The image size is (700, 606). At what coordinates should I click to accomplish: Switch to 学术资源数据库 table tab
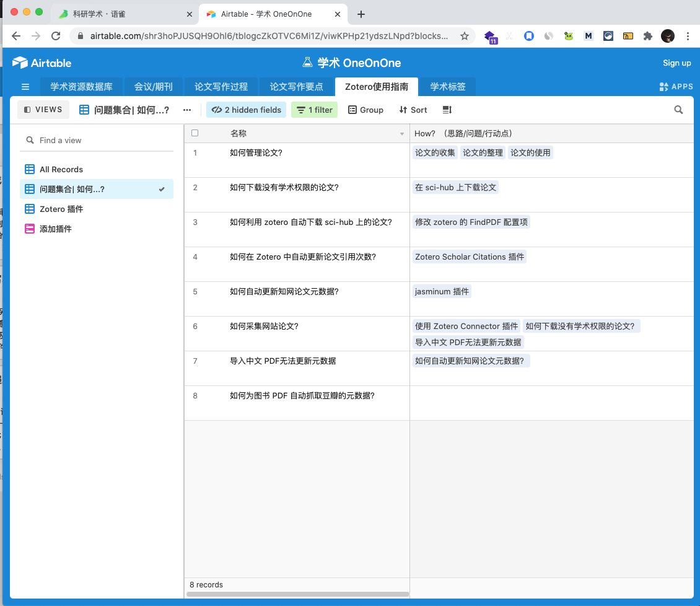81,87
